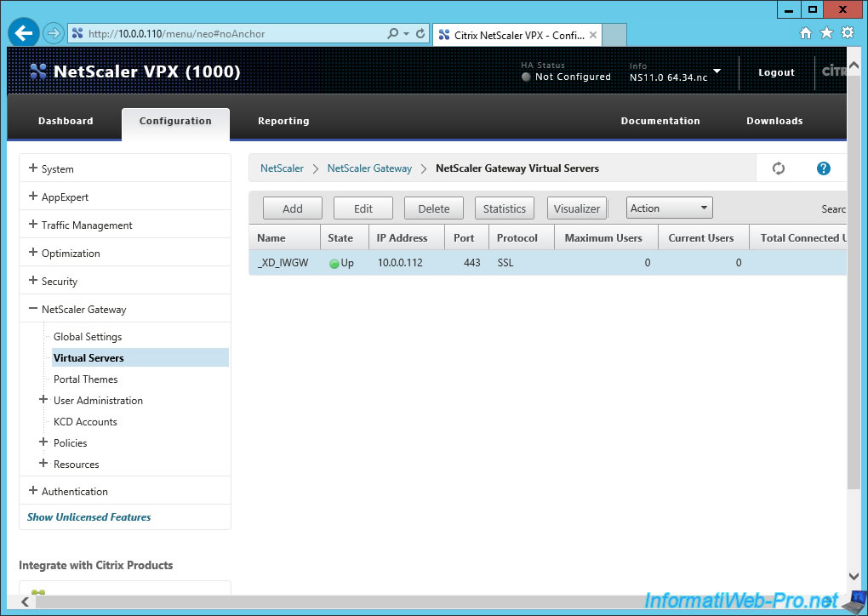
Task: Open the blue Help question mark icon
Action: 823,168
